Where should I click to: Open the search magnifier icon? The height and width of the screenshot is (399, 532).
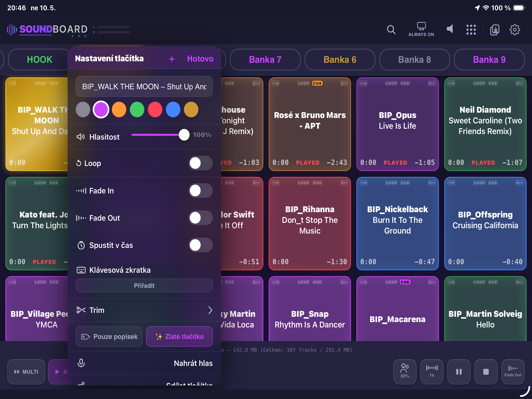point(391,30)
